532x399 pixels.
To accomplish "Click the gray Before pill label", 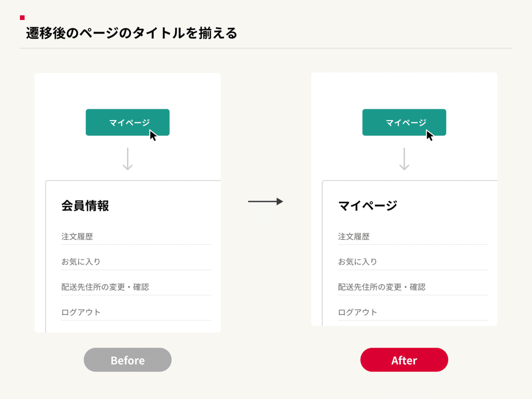I will [128, 360].
